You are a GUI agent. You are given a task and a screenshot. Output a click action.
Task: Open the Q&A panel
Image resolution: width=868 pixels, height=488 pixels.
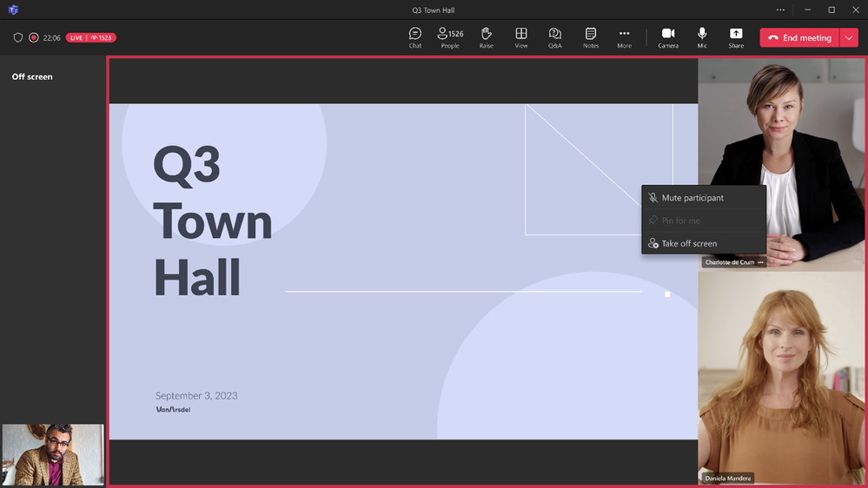[x=554, y=37]
